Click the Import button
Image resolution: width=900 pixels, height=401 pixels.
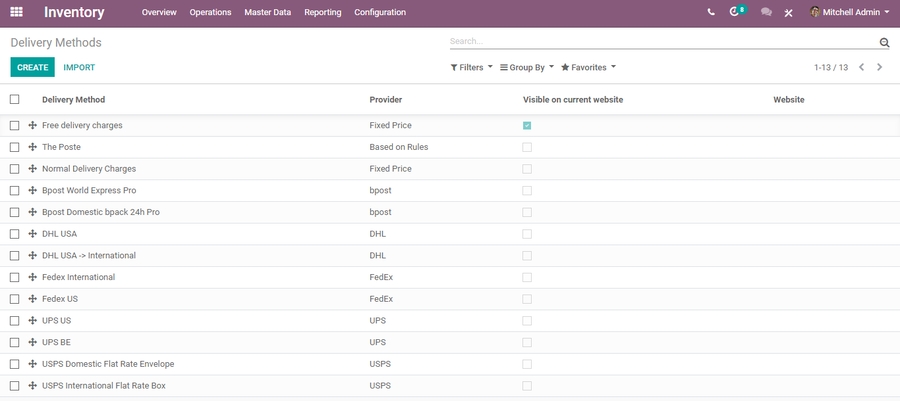point(79,67)
